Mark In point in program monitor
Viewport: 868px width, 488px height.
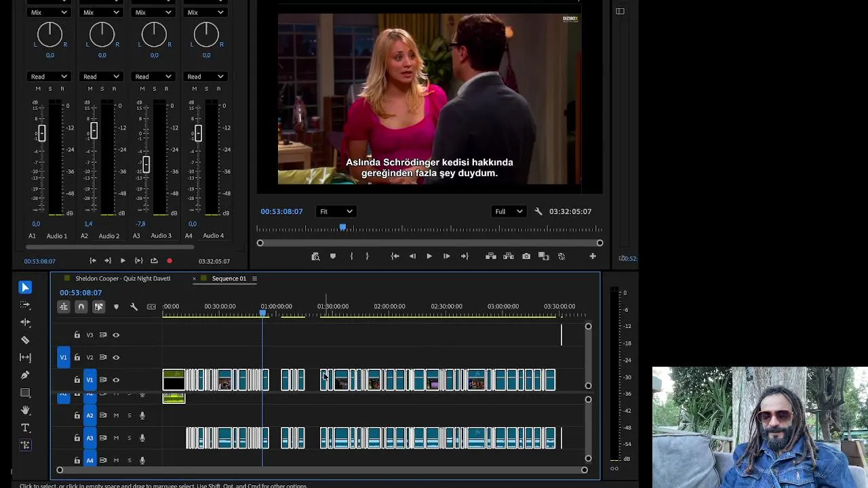pos(351,256)
